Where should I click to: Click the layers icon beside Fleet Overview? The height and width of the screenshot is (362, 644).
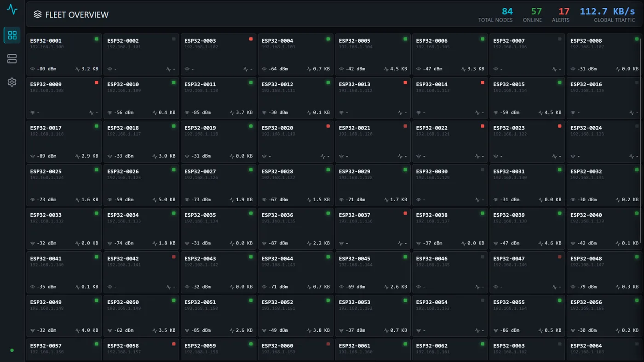pos(38,15)
